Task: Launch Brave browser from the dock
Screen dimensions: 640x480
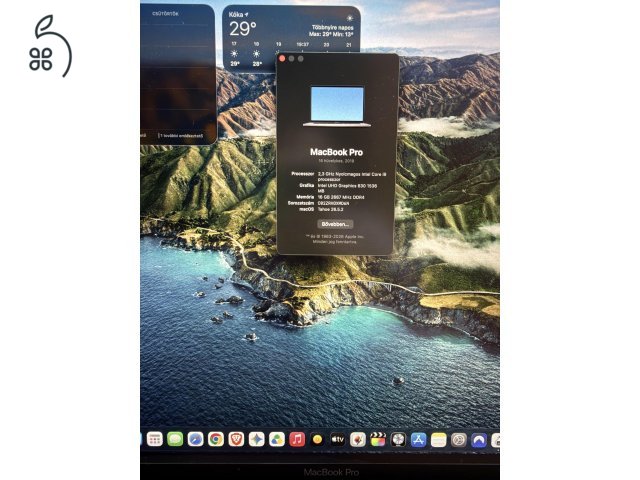Action: coord(236,440)
